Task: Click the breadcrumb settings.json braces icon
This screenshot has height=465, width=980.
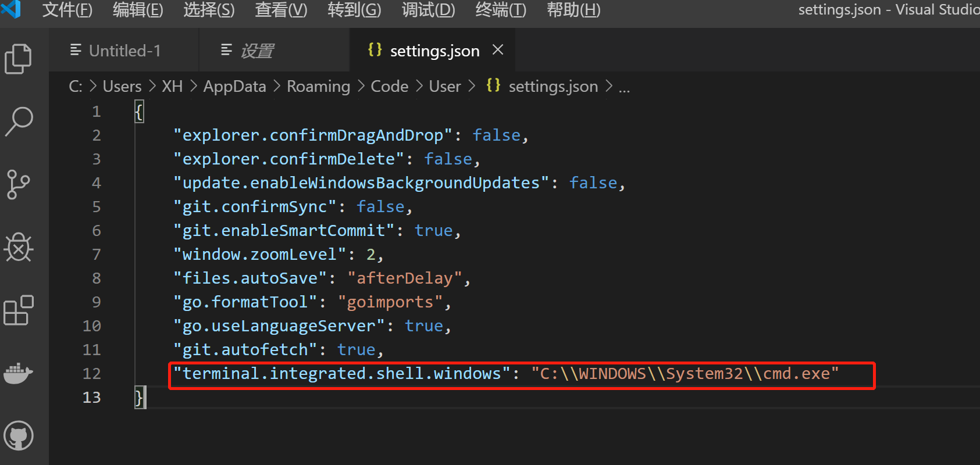Action: (x=493, y=85)
